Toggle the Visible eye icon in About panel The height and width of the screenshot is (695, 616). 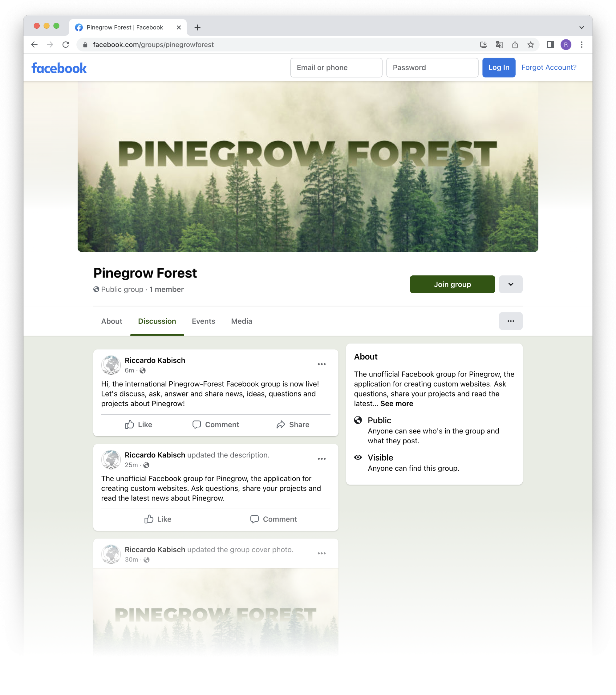click(x=358, y=457)
